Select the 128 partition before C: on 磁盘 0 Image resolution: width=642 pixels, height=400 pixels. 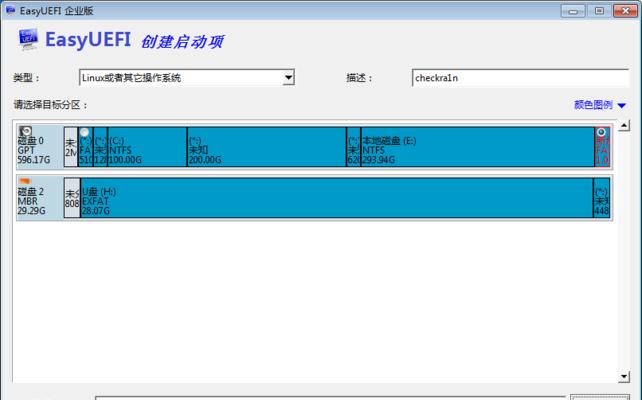coord(101,147)
